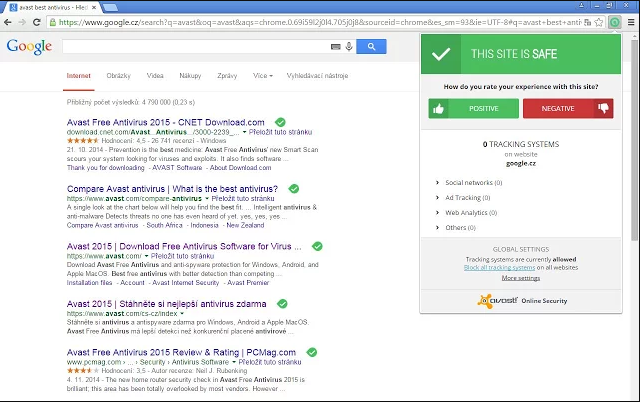The image size is (640, 402).
Task: Click the on-screen keyboard icon in search box
Action: 336,47
